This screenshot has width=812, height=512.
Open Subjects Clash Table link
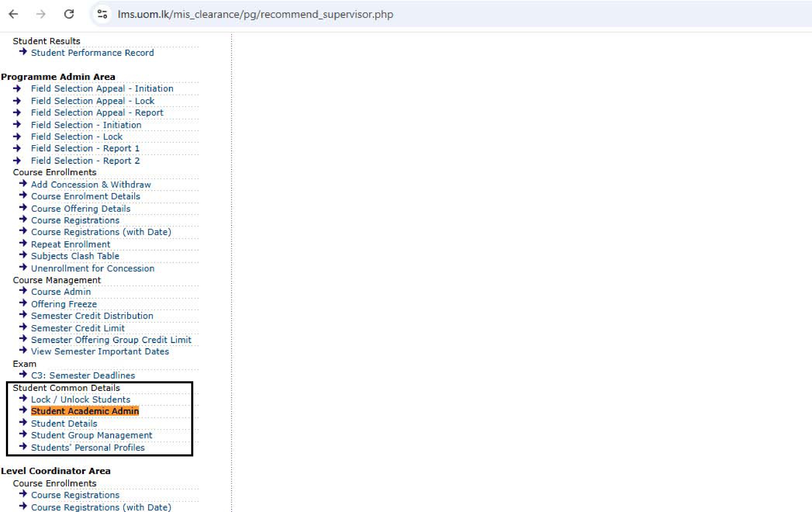[x=75, y=256]
